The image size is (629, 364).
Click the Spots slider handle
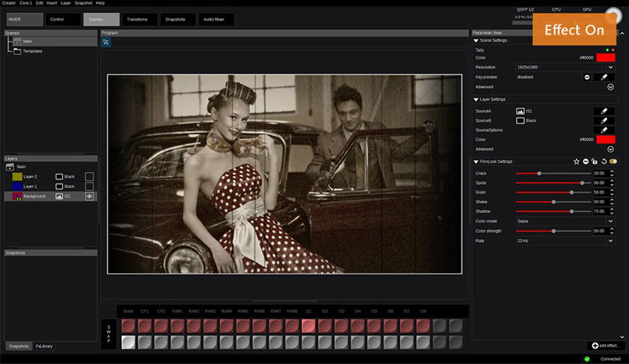click(x=582, y=183)
